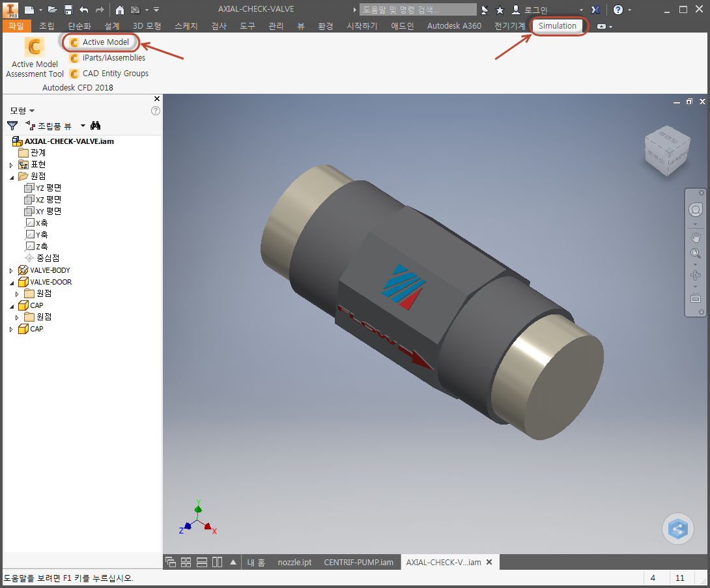Expand the 표현 node
The image size is (710, 588).
(x=11, y=165)
